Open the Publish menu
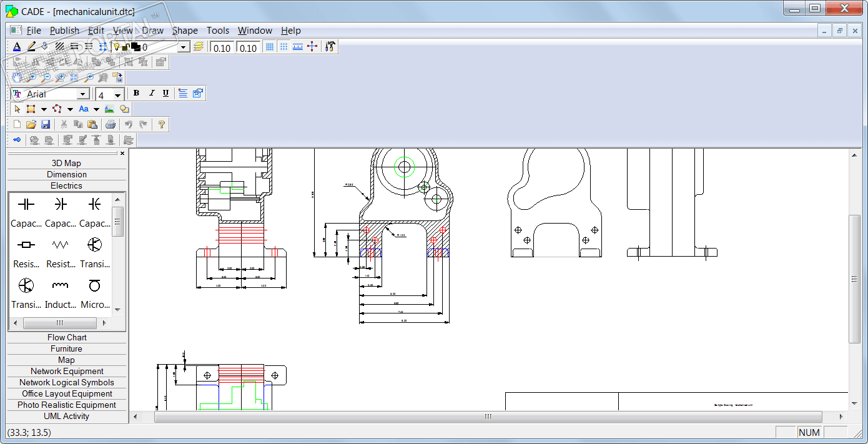 tap(64, 31)
